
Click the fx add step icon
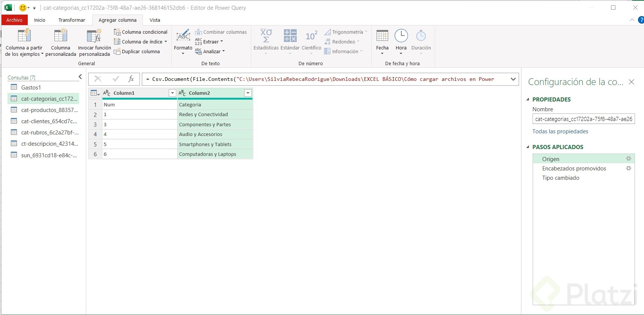pos(131,79)
